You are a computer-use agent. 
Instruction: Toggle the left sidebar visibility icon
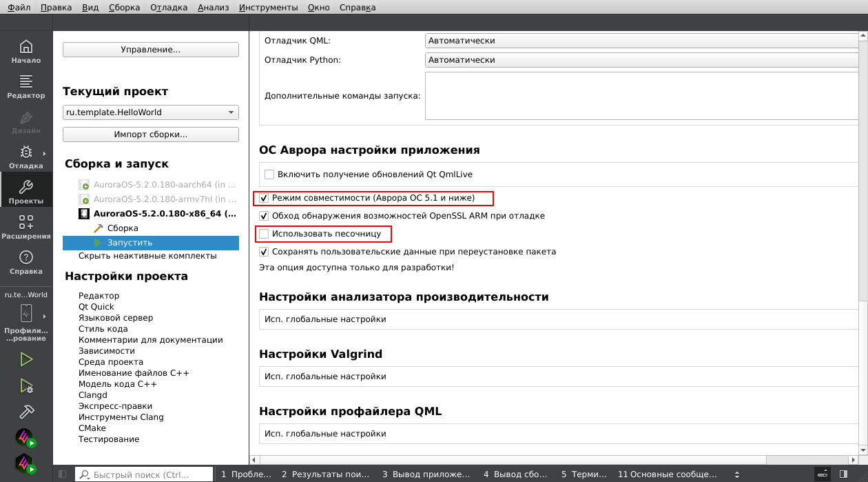pos(62,474)
